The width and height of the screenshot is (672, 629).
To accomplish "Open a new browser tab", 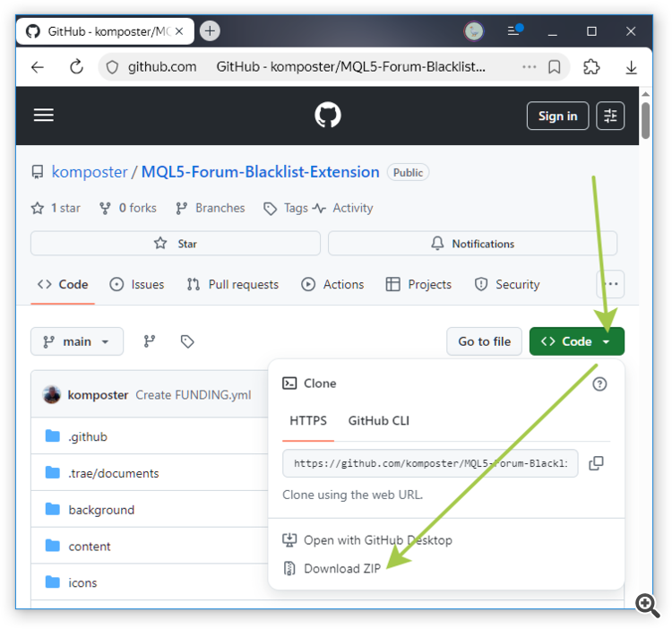I will coord(210,30).
